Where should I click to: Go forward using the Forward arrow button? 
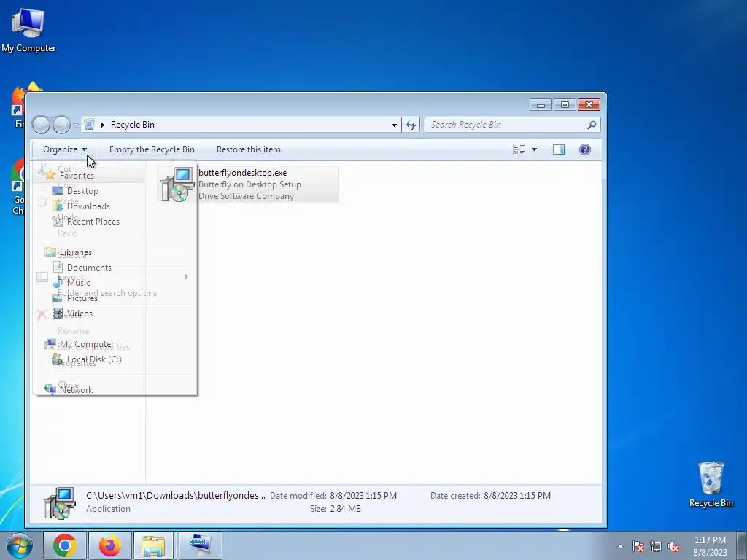pos(61,125)
